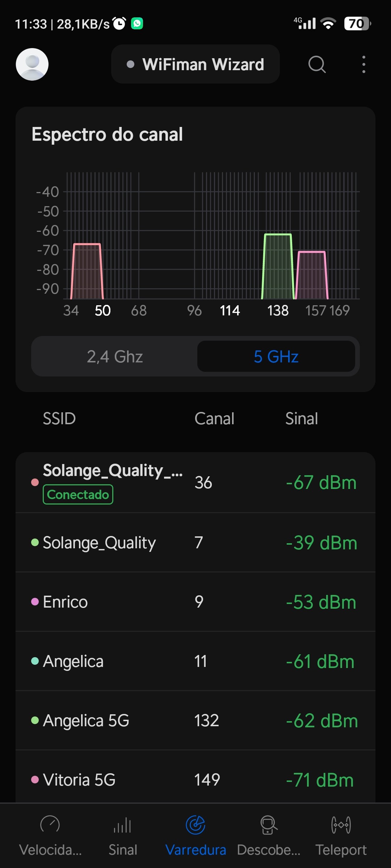The height and width of the screenshot is (868, 391).
Task: Sort networks by Canal column header
Action: coord(214,418)
